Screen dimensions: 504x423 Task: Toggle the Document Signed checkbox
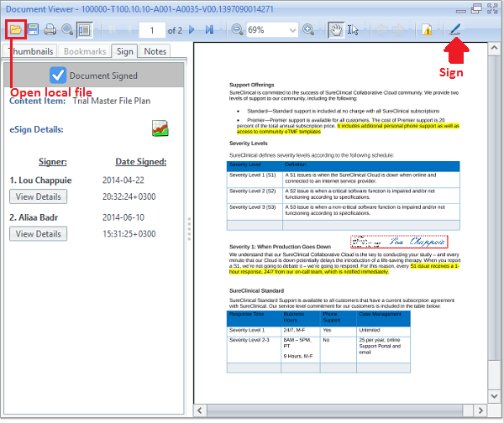click(x=58, y=76)
